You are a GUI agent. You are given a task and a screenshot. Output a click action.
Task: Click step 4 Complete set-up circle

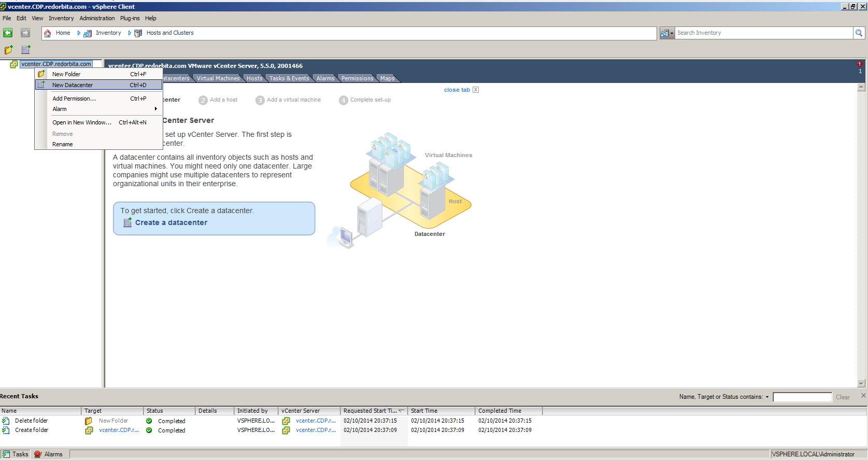click(x=344, y=100)
